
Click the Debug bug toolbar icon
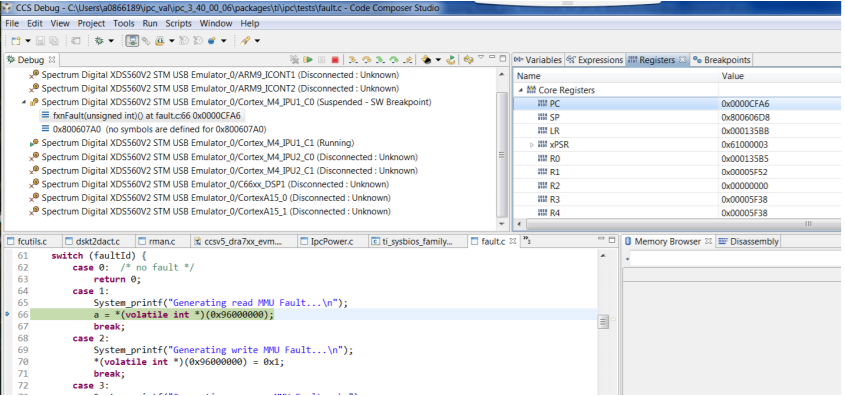pos(99,40)
